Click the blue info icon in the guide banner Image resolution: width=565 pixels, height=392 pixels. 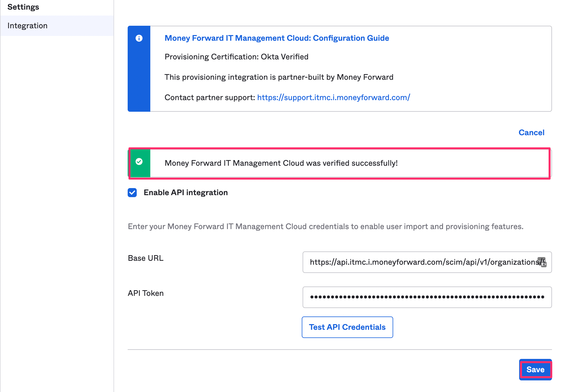pos(139,38)
